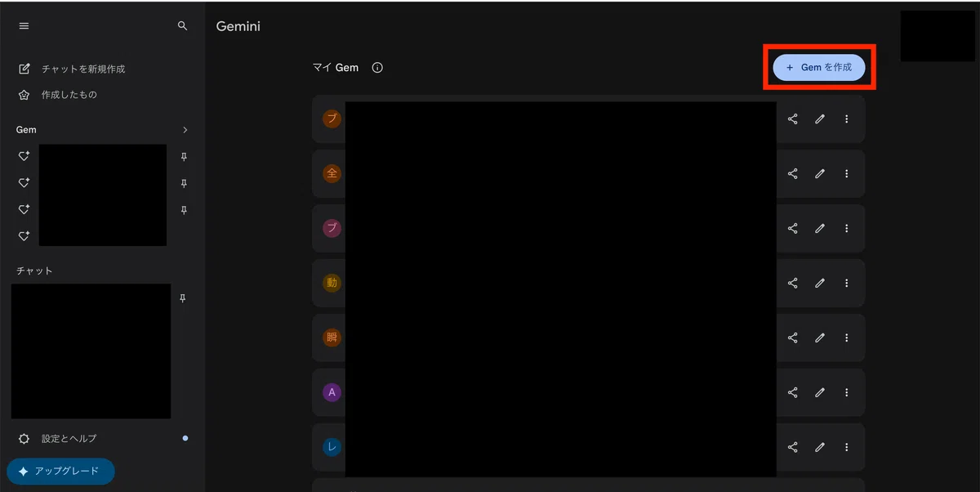The height and width of the screenshot is (492, 980).
Task: Click the purple A Gem avatar
Action: pyautogui.click(x=332, y=392)
